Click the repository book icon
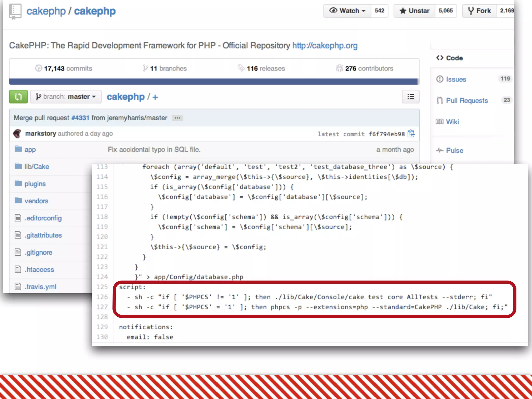The height and width of the screenshot is (399, 532). pos(15,12)
